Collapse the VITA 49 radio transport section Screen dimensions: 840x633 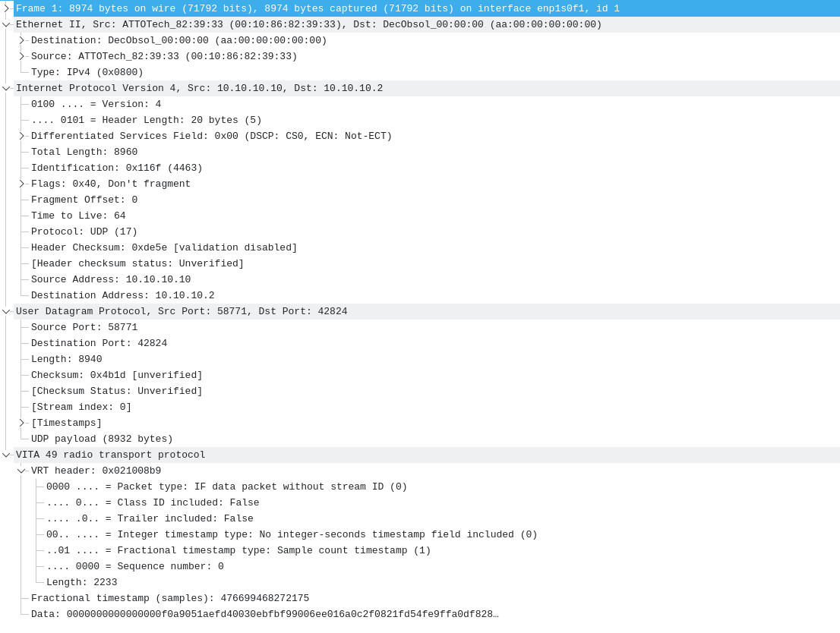[6, 455]
